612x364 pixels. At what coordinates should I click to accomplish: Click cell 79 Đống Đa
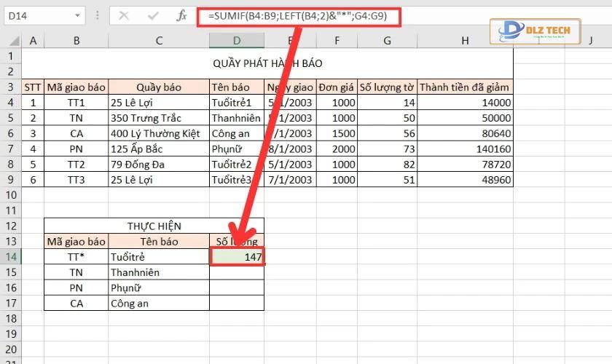pyautogui.click(x=159, y=165)
